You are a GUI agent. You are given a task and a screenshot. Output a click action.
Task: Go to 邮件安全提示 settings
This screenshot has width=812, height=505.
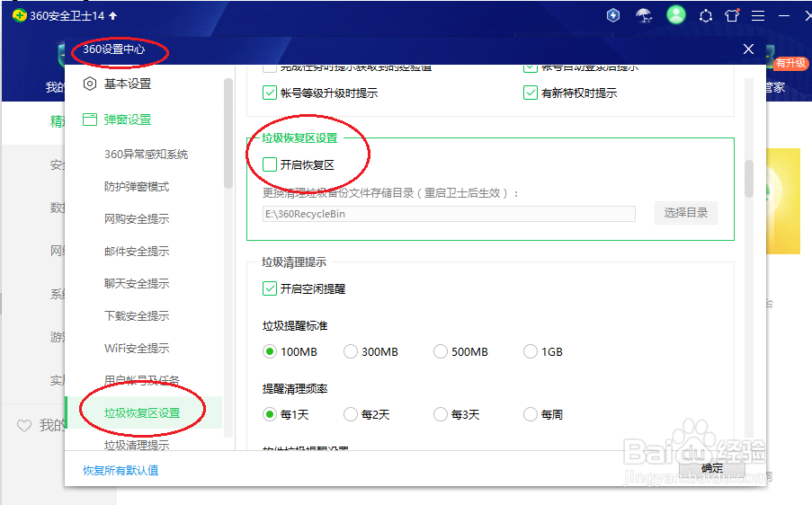137,252
